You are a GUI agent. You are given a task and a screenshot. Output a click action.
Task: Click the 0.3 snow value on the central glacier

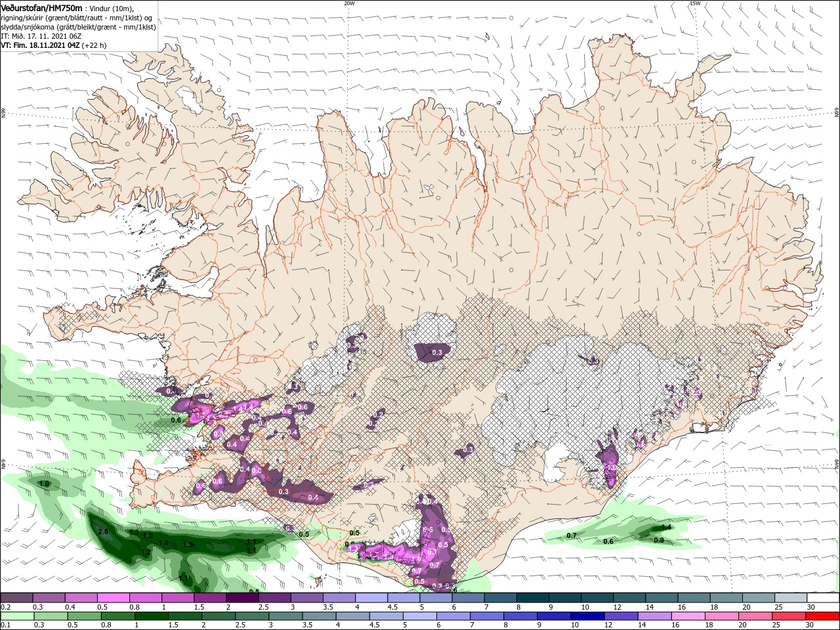[437, 353]
